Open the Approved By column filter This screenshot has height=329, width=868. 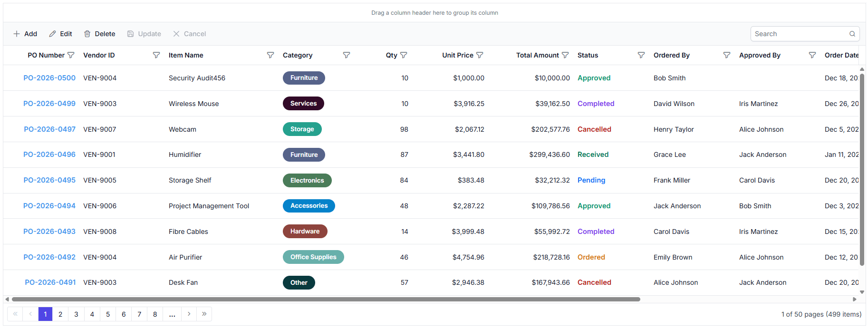(x=812, y=55)
